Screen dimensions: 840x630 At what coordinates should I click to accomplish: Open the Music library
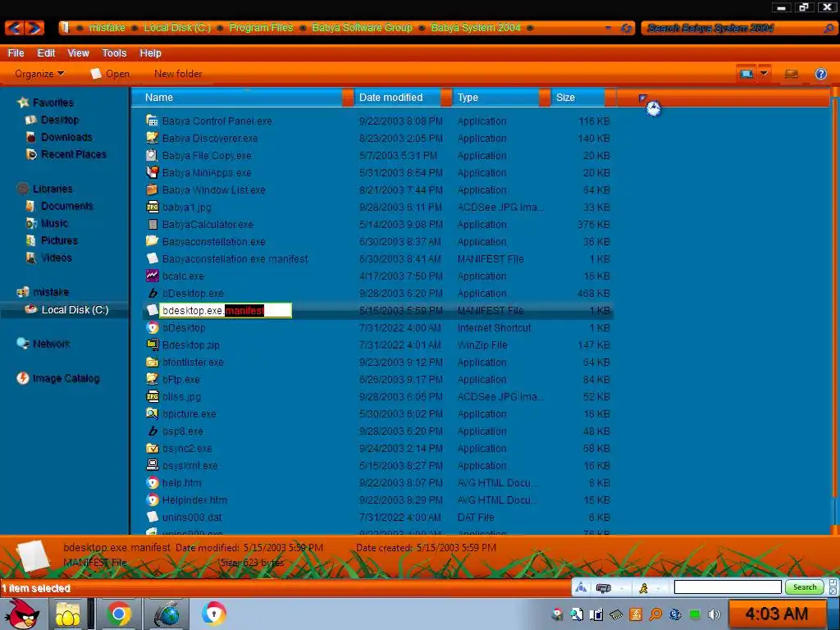[54, 223]
